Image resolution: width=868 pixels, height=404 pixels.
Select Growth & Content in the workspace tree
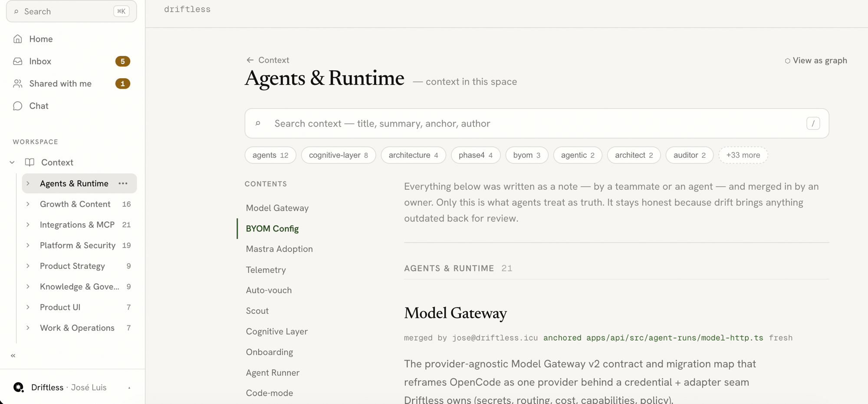(75, 204)
